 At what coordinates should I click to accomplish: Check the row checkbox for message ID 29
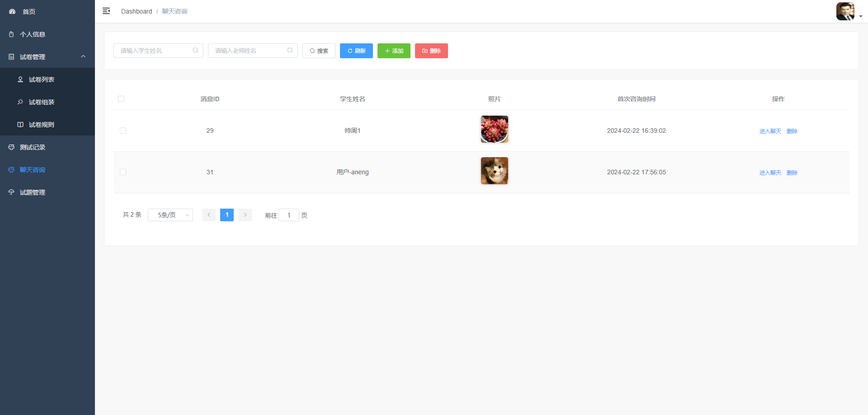(x=123, y=131)
